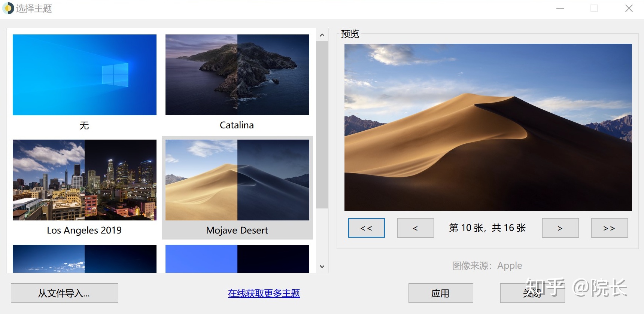The height and width of the screenshot is (314, 644).
Task: Advance to next preview image
Action: [560, 228]
